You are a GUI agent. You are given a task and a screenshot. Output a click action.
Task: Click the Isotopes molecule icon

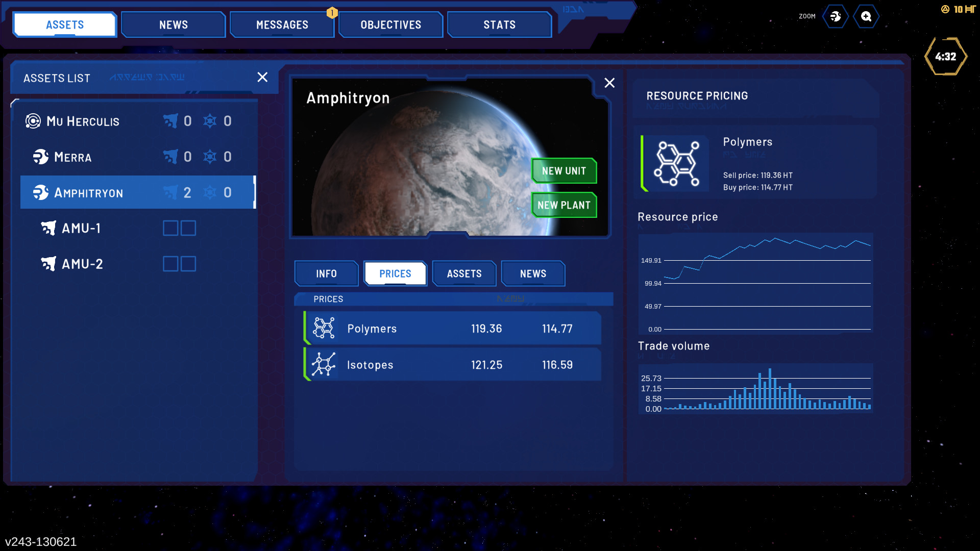pyautogui.click(x=324, y=364)
